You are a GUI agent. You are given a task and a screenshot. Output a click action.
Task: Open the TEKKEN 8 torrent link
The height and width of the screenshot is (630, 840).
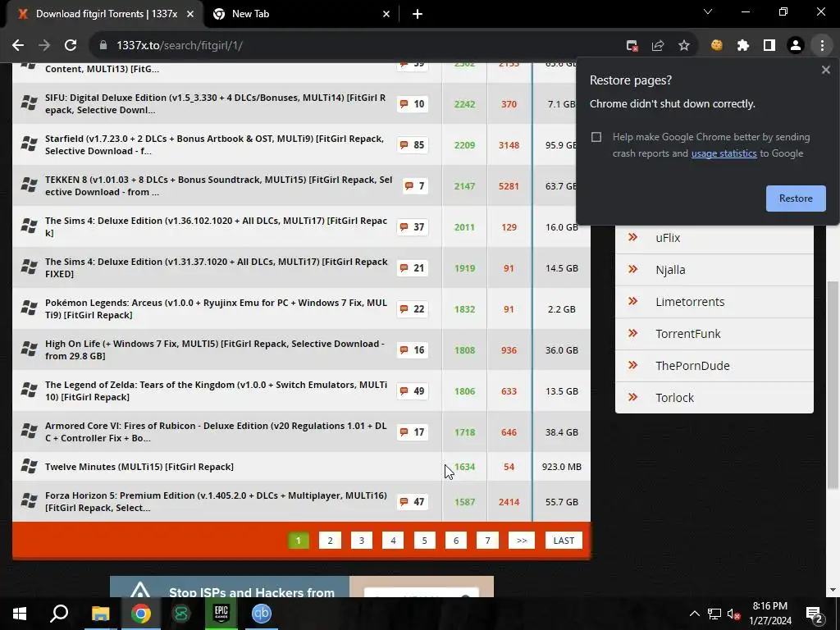click(218, 186)
